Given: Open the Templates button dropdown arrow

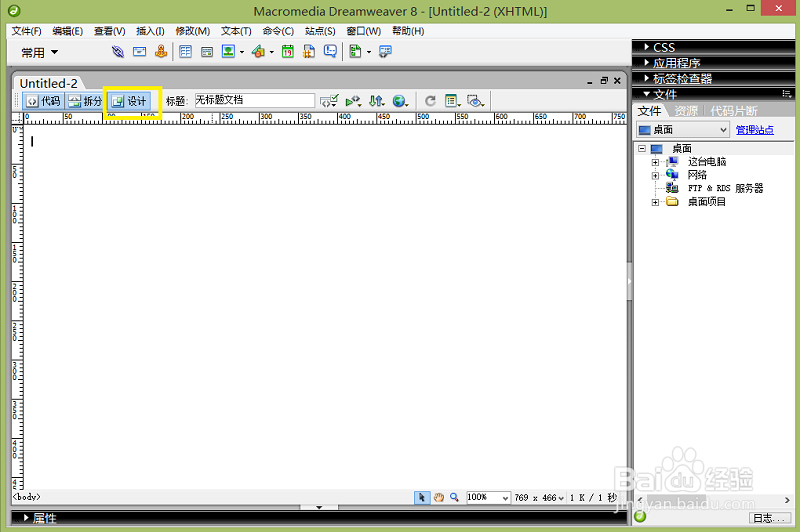Looking at the screenshot, I should [x=369, y=52].
